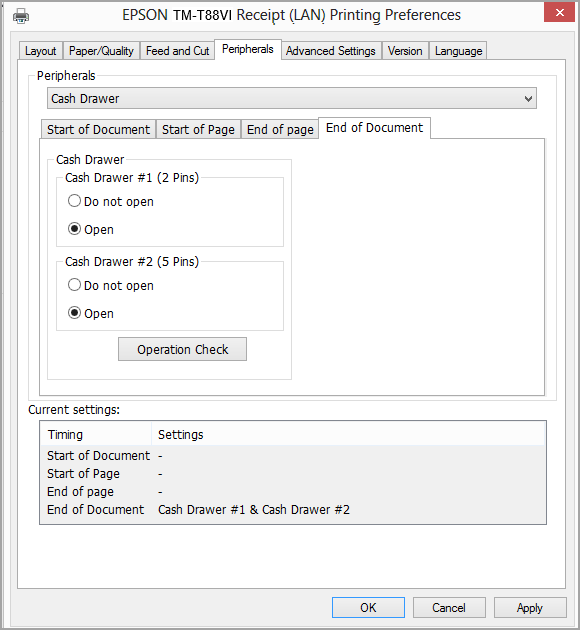Image resolution: width=580 pixels, height=630 pixels.
Task: Select End of Document timing tab
Action: tap(374, 128)
